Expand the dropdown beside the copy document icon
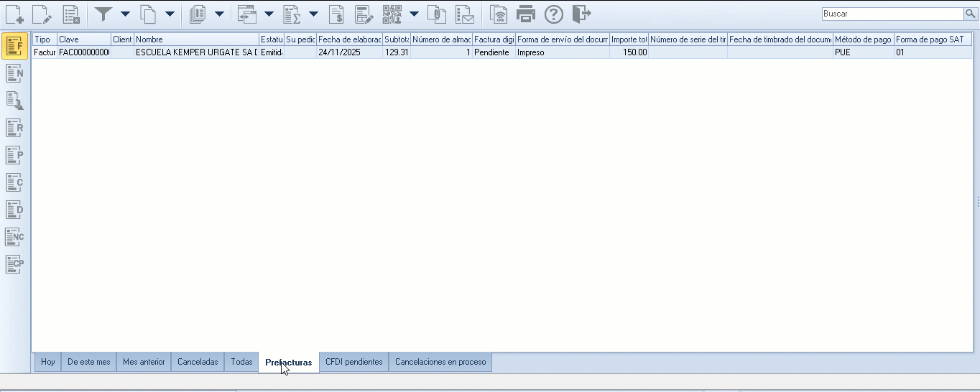The image size is (980, 392). point(170,14)
